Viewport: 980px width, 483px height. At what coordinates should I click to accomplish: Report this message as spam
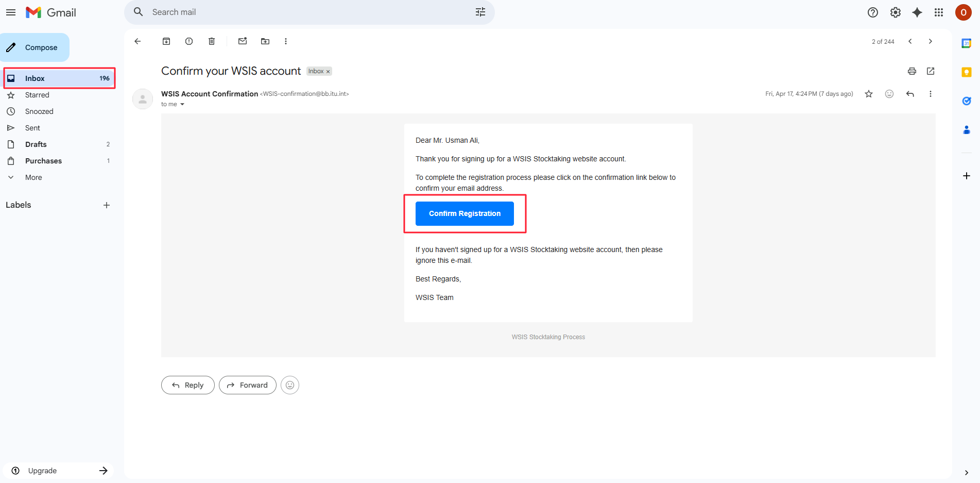click(189, 41)
